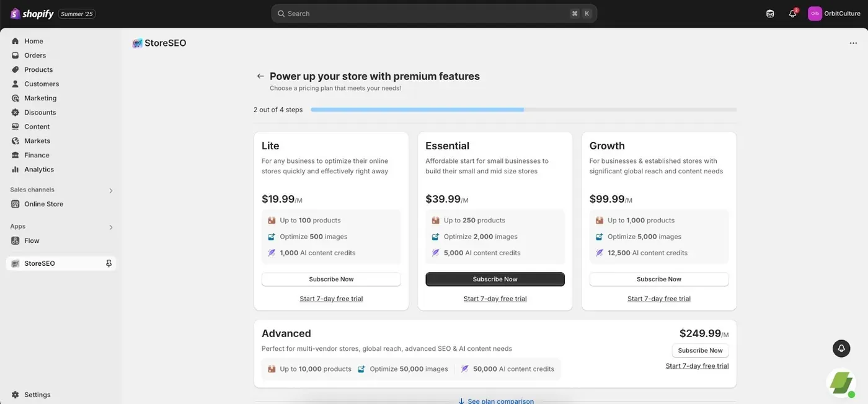Open the OrbitCulture account avatar
Screen dimensions: 868x404
[815, 14]
